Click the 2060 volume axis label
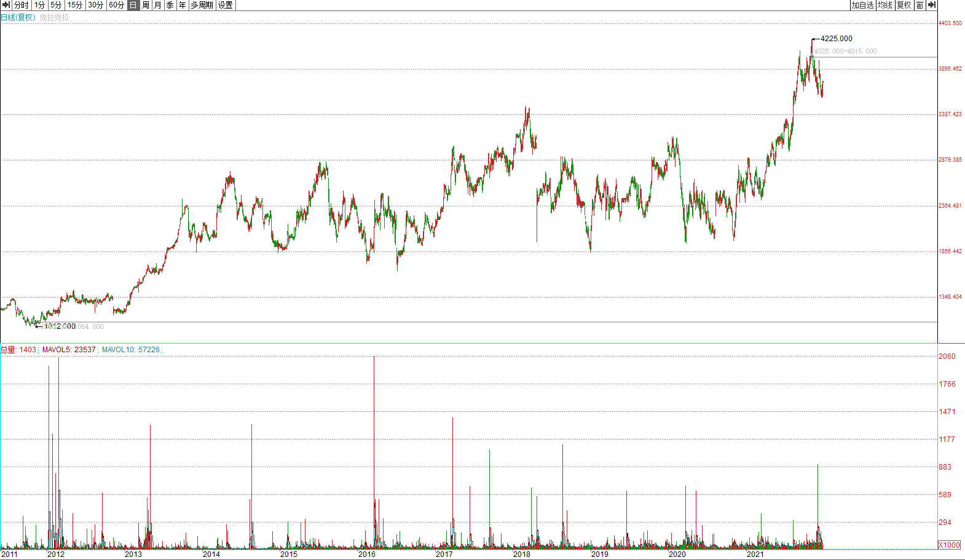 pyautogui.click(x=947, y=357)
